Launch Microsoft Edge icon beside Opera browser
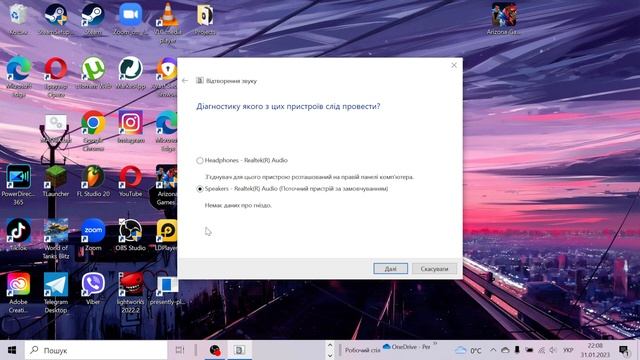 (x=18, y=77)
